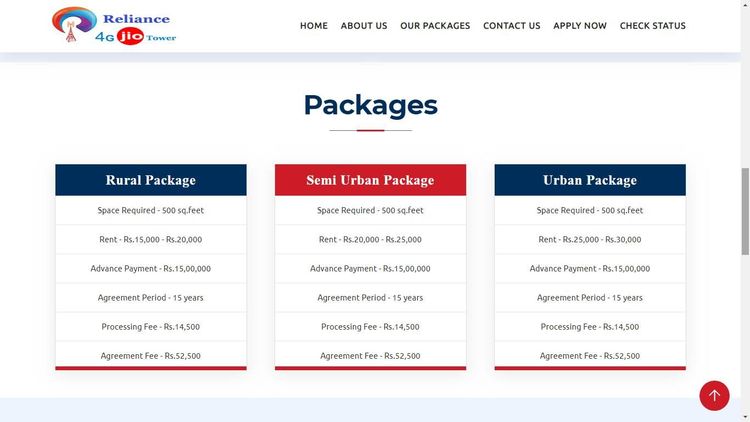This screenshot has height=422, width=750.
Task: Click the Urban rent Rs.25,000 - Rs.30,000 row
Action: pos(589,240)
